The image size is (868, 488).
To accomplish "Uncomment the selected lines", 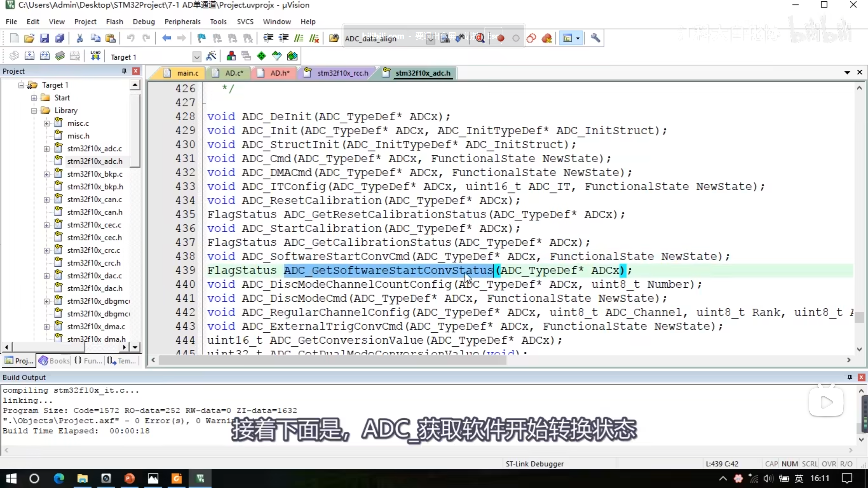I will 314,38.
